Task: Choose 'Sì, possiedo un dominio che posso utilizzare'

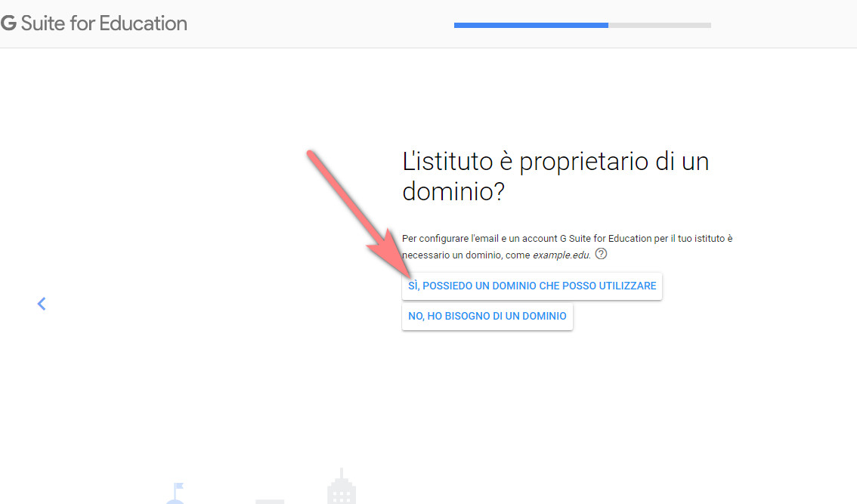Action: (532, 286)
